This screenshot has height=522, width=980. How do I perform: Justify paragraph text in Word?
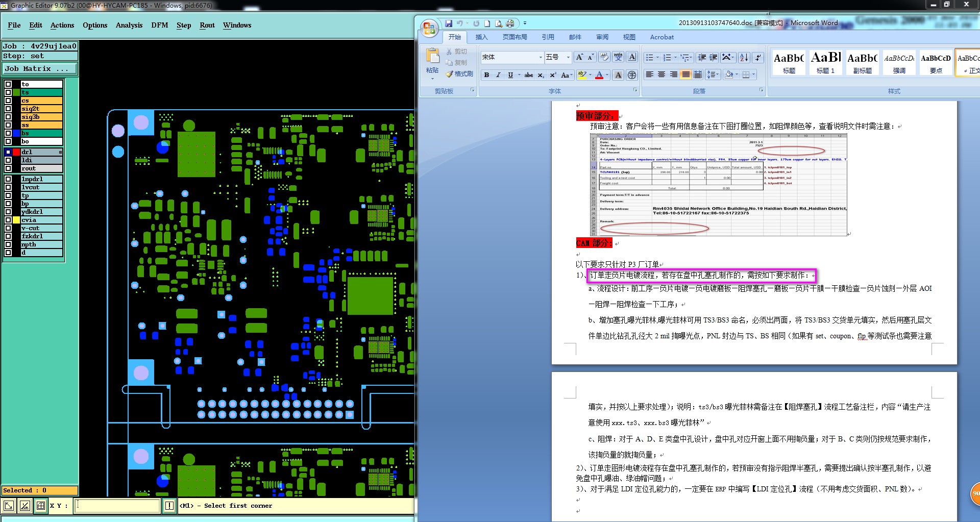click(686, 74)
